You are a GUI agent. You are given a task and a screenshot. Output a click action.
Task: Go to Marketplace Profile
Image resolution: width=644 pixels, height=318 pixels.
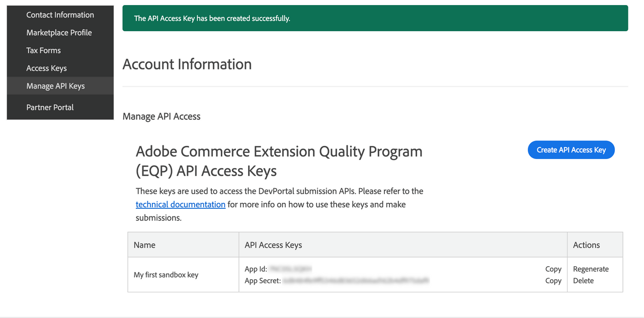click(x=59, y=33)
